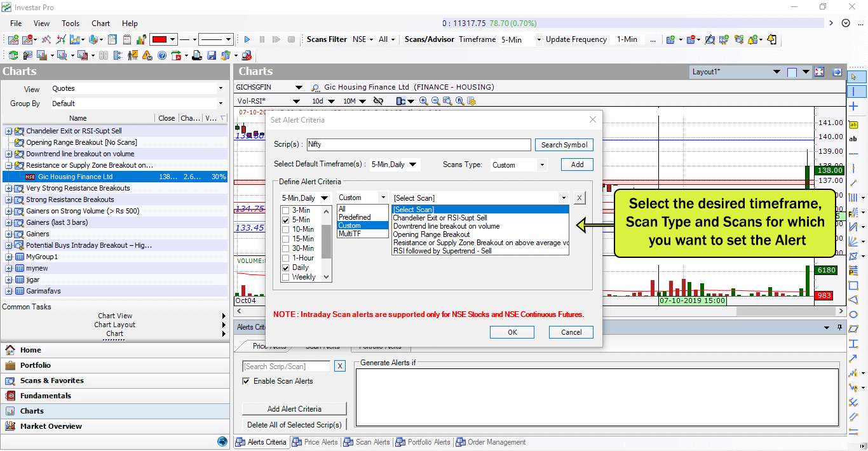
Task: Toggle the Enable Scan Alerts checkbox
Action: point(246,381)
